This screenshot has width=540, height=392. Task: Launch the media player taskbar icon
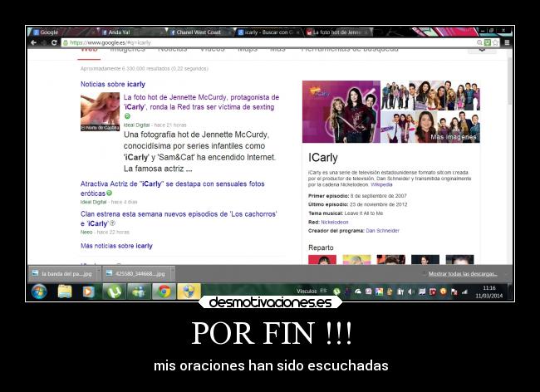point(88,292)
